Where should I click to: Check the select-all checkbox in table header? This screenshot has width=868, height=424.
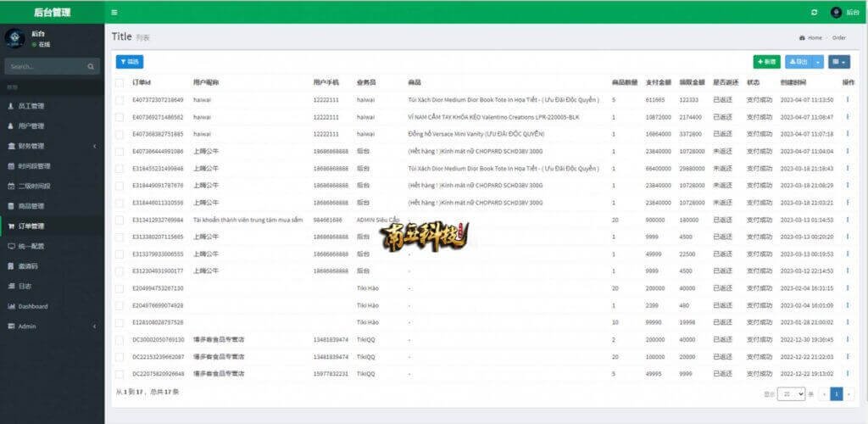pos(120,82)
